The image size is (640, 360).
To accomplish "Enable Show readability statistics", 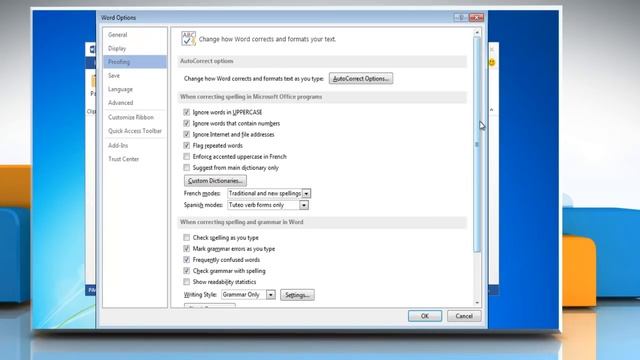I will click(187, 282).
